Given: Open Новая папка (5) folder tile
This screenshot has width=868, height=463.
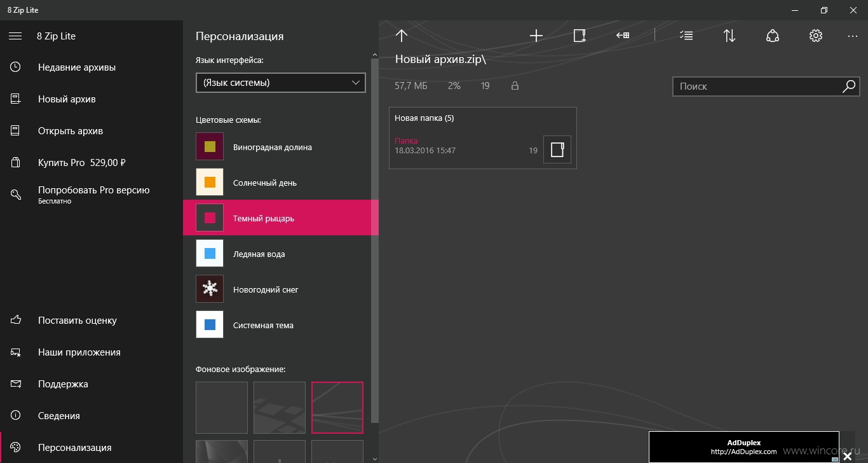Looking at the screenshot, I should 483,138.
